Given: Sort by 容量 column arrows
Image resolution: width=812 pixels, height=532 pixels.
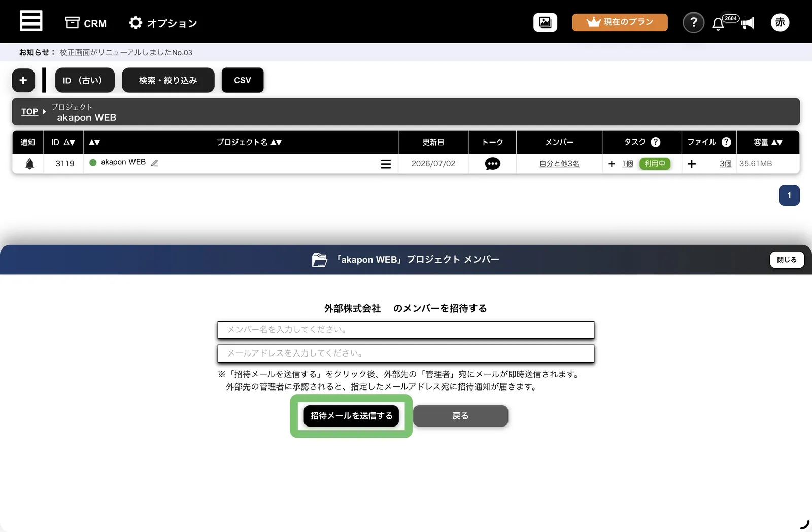Looking at the screenshot, I should click(x=776, y=143).
